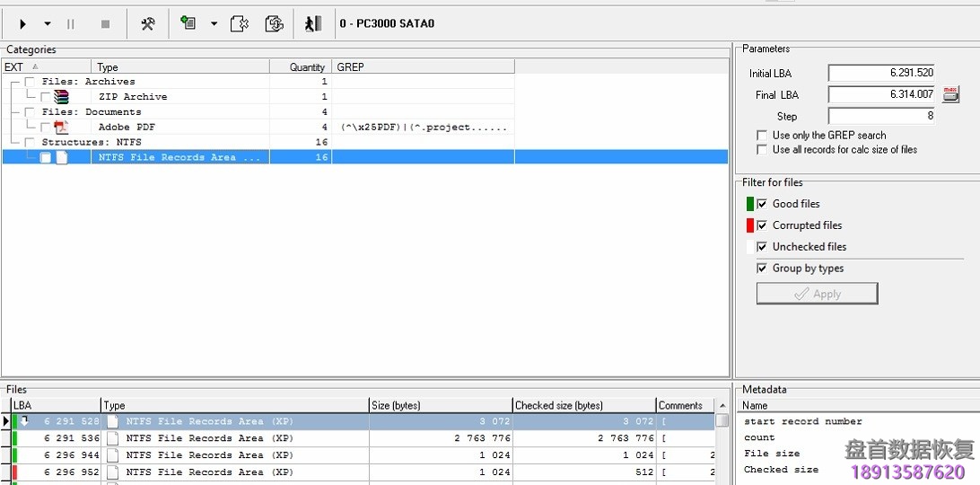980x485 pixels.
Task: Open the dropdown arrow next to add list icon
Action: coord(214,23)
